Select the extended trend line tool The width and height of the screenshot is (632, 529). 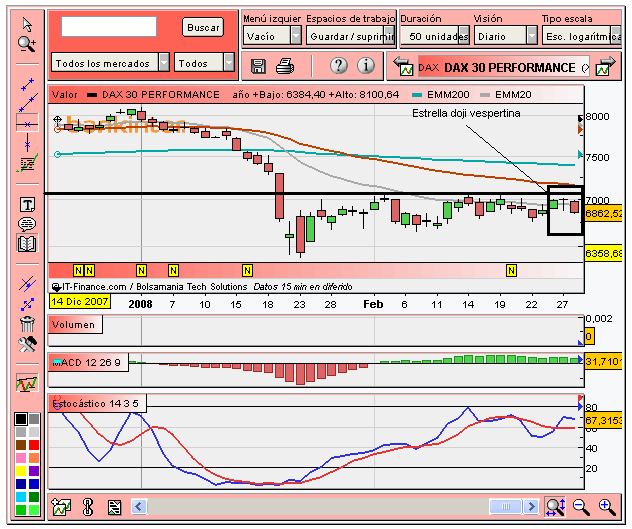[28, 103]
